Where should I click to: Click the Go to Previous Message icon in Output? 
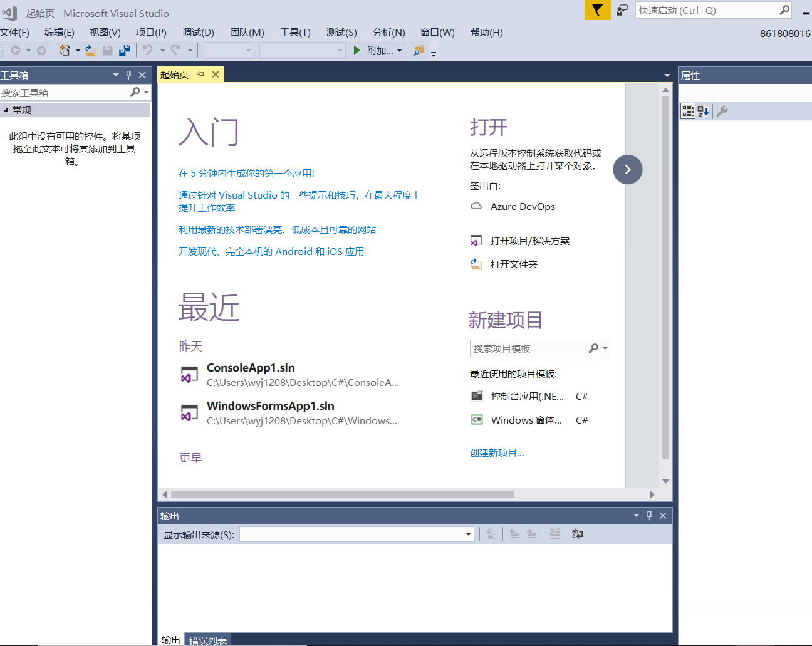[514, 534]
